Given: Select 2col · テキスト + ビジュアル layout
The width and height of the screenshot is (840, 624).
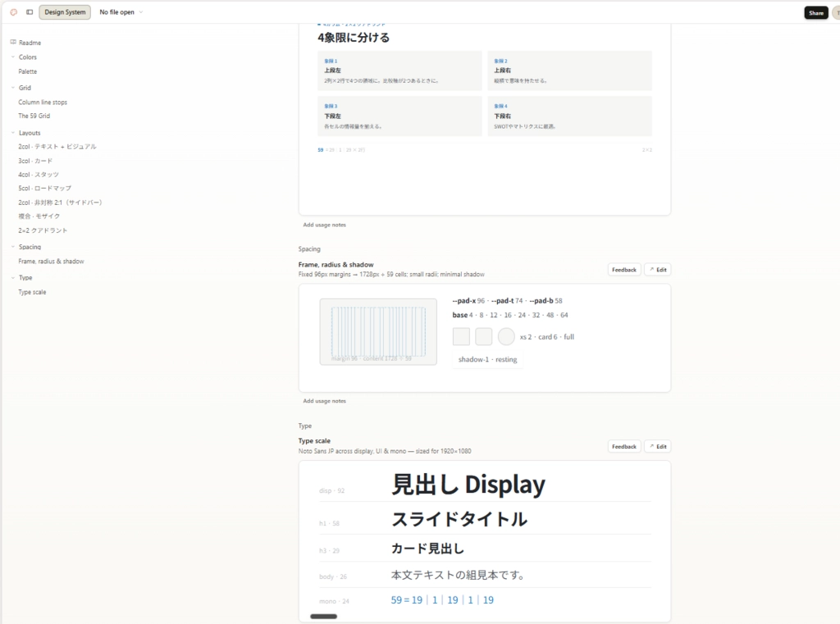Looking at the screenshot, I should tap(57, 146).
